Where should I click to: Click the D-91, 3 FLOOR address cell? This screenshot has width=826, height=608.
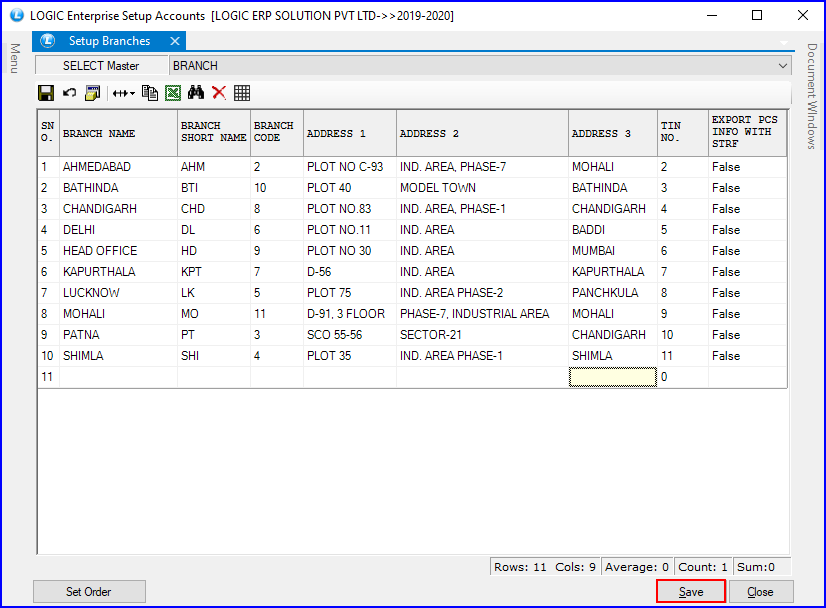350,314
